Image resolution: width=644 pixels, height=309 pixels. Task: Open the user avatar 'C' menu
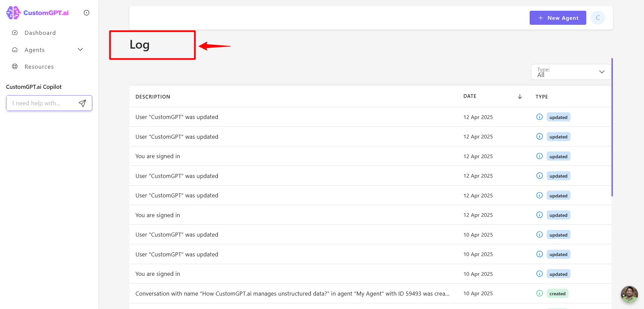[598, 18]
